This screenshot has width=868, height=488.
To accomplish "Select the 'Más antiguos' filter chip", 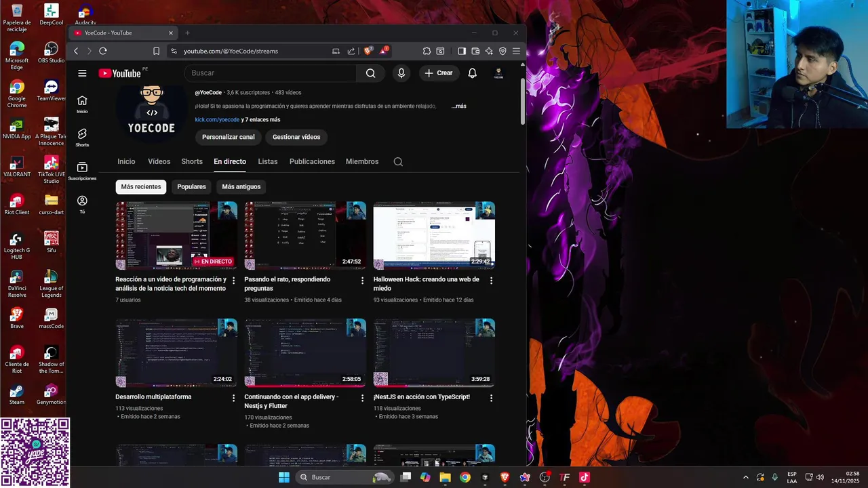I will 241,186.
